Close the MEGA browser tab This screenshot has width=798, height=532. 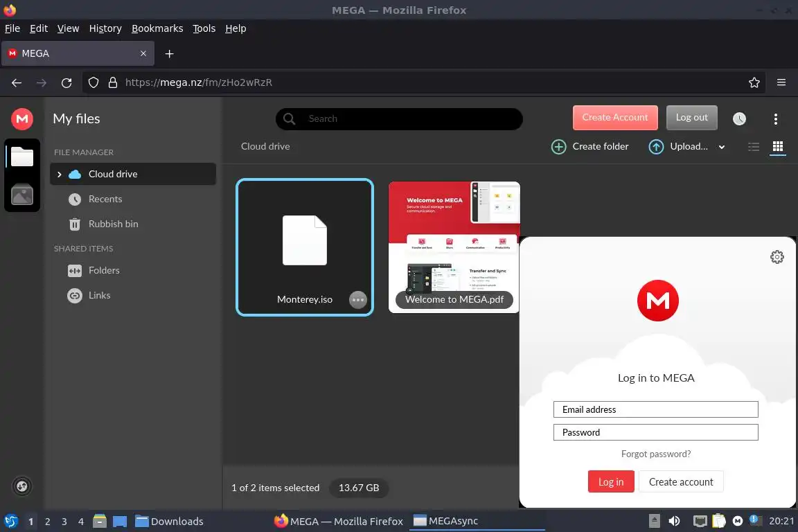143,53
